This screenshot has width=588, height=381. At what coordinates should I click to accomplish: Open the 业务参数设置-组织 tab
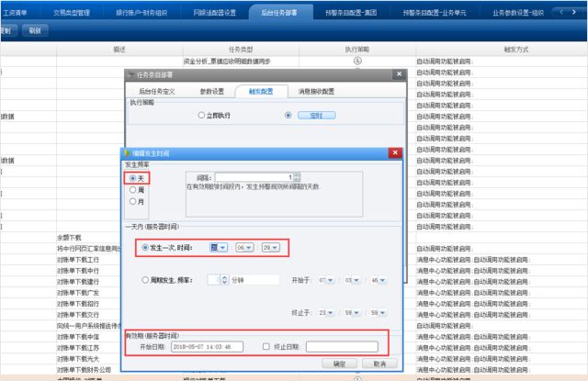click(x=518, y=13)
